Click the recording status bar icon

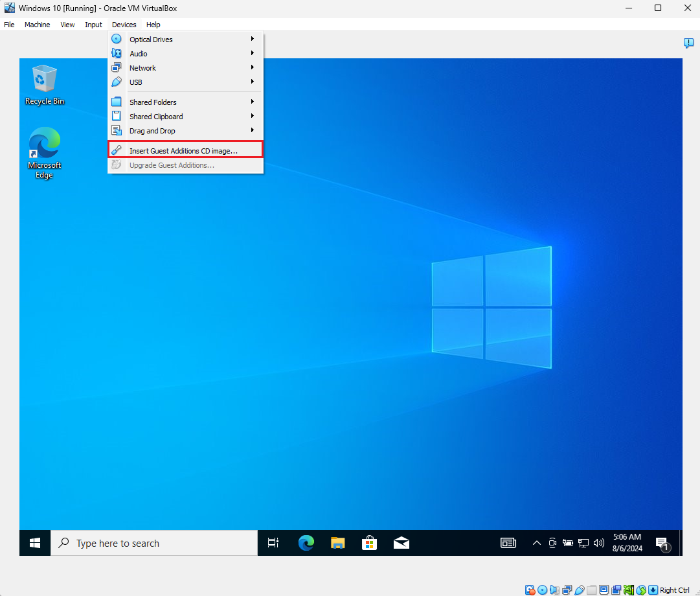point(616,590)
